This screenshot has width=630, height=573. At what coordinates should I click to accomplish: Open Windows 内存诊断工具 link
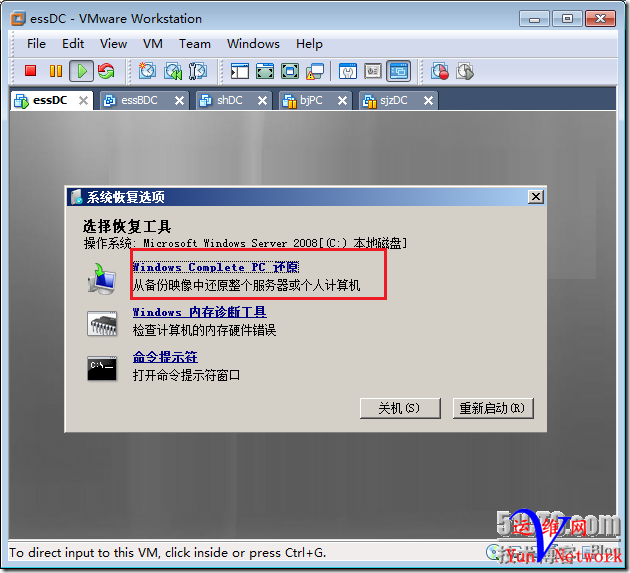(x=199, y=312)
